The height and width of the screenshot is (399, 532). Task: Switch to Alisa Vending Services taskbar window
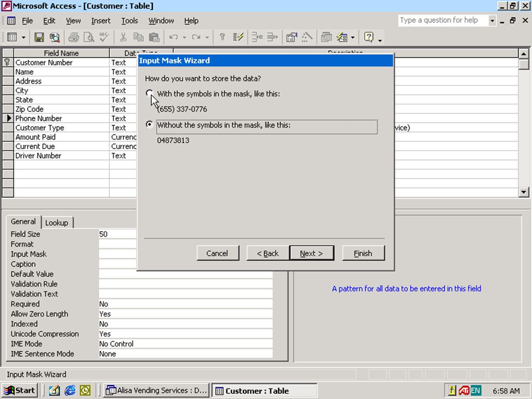pos(156,391)
